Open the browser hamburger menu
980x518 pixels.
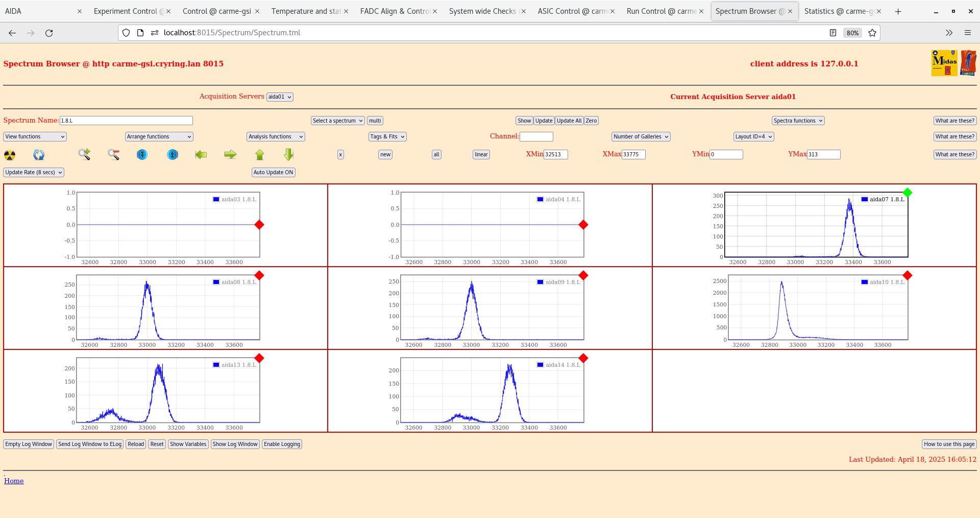(x=967, y=33)
